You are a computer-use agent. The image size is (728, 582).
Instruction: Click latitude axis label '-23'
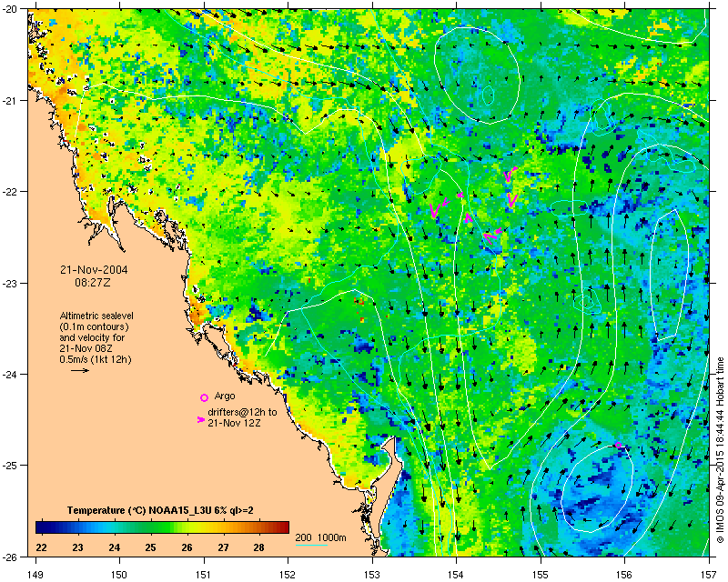(11, 283)
